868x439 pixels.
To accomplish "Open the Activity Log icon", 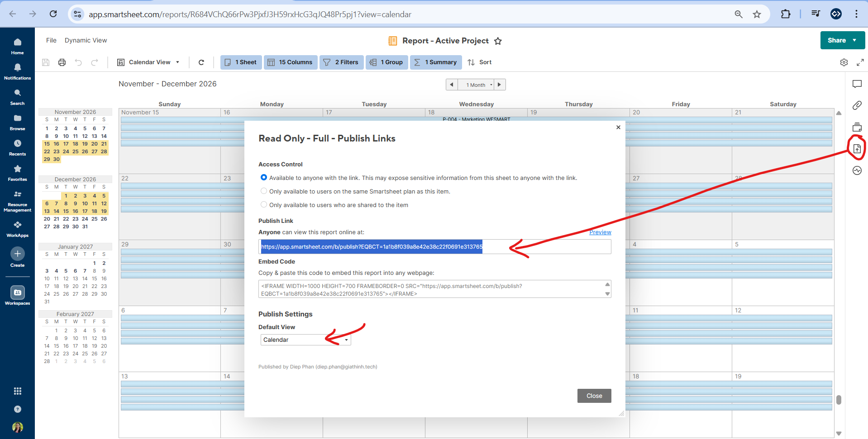I will tap(857, 170).
